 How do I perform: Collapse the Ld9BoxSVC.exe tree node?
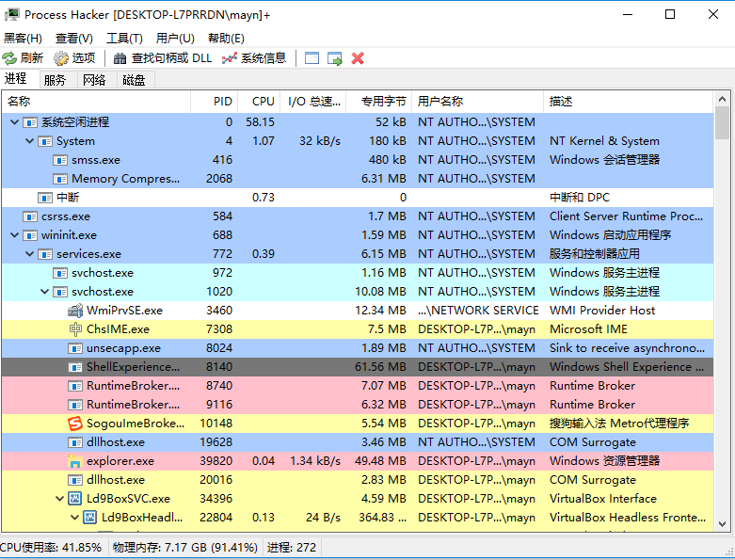tap(60, 499)
